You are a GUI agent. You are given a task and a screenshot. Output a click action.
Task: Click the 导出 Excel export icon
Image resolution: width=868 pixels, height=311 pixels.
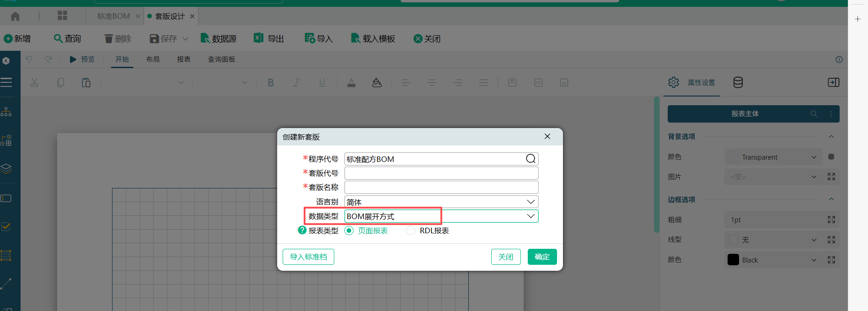click(x=258, y=38)
